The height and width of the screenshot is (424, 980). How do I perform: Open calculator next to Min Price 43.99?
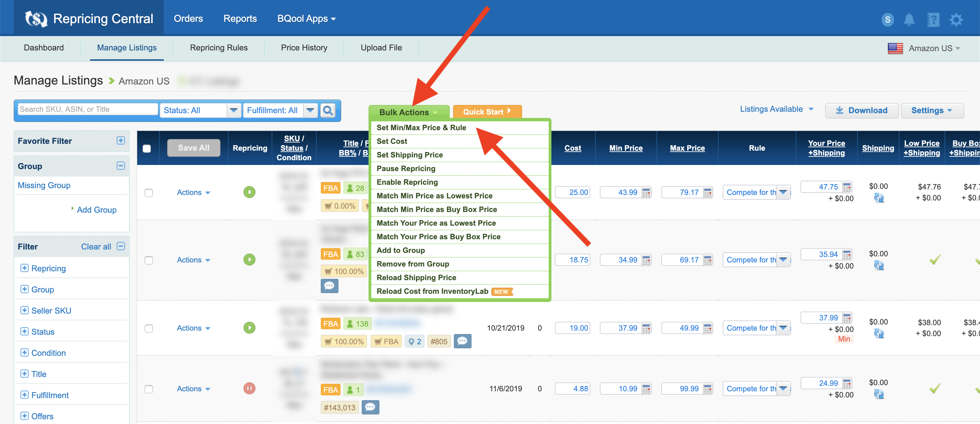coord(646,193)
